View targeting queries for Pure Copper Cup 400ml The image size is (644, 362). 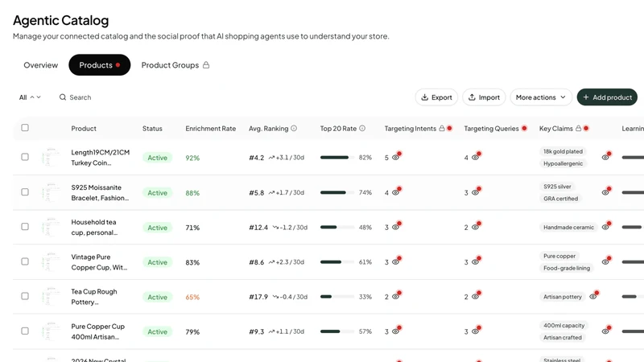[x=475, y=331]
